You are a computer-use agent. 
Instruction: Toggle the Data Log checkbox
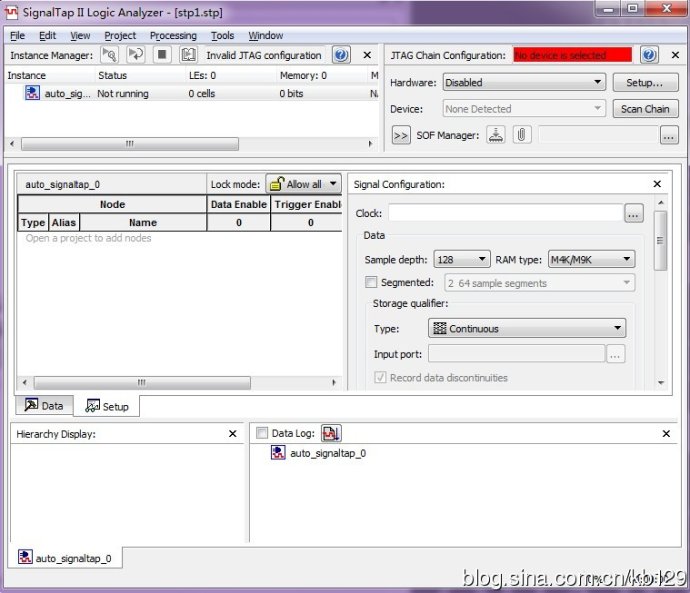point(262,433)
